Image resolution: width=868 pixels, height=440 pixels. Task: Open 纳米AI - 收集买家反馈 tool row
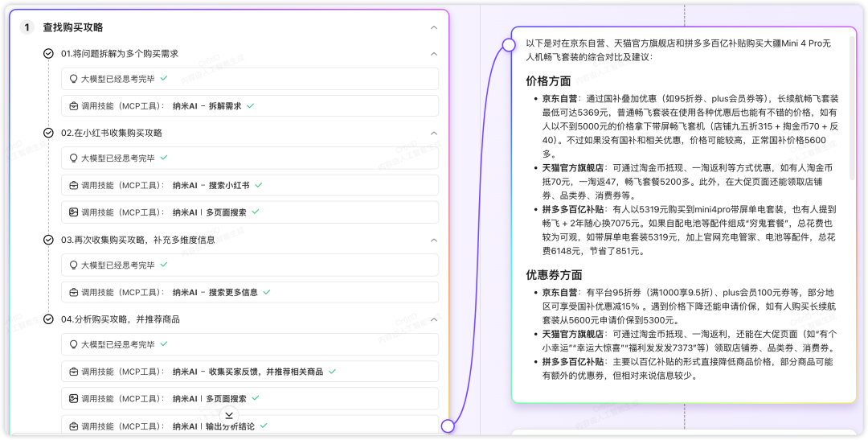[250, 372]
